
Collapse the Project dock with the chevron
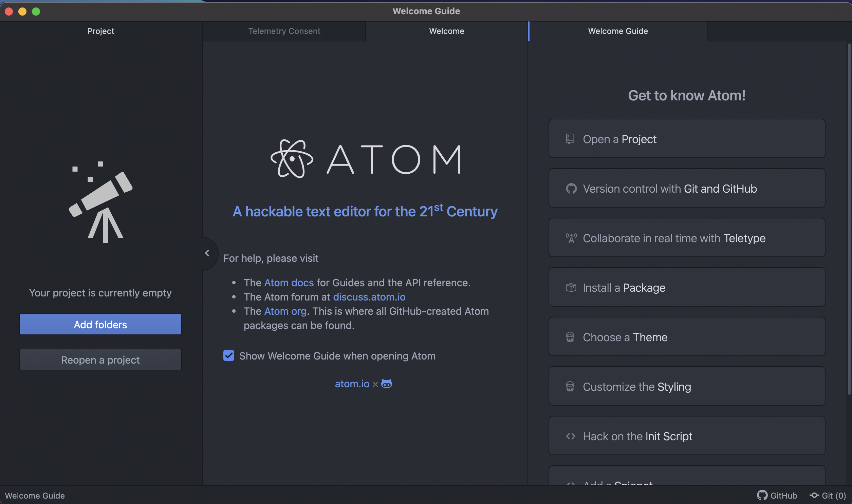coord(207,253)
